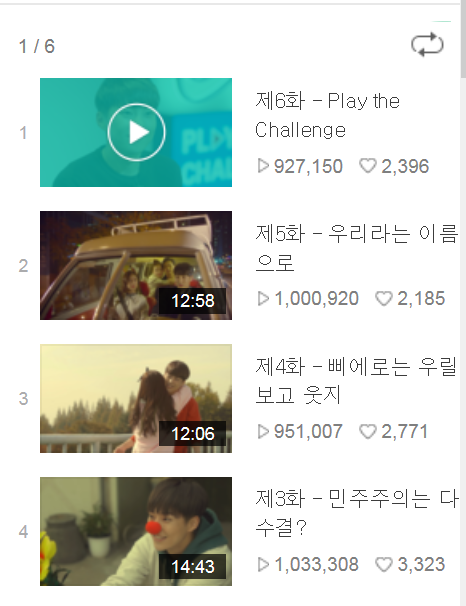Open the 제4화 couple hugging thumbnail

pyautogui.click(x=136, y=398)
